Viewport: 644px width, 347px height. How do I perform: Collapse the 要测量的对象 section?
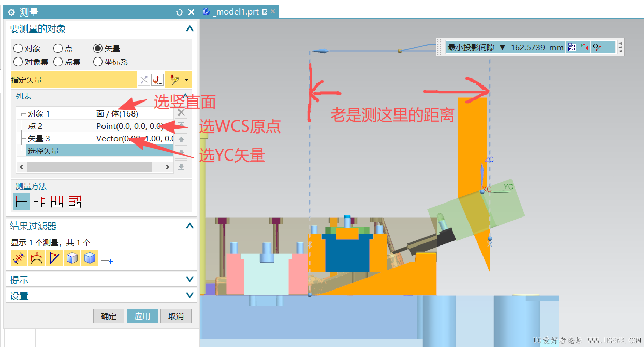(189, 29)
